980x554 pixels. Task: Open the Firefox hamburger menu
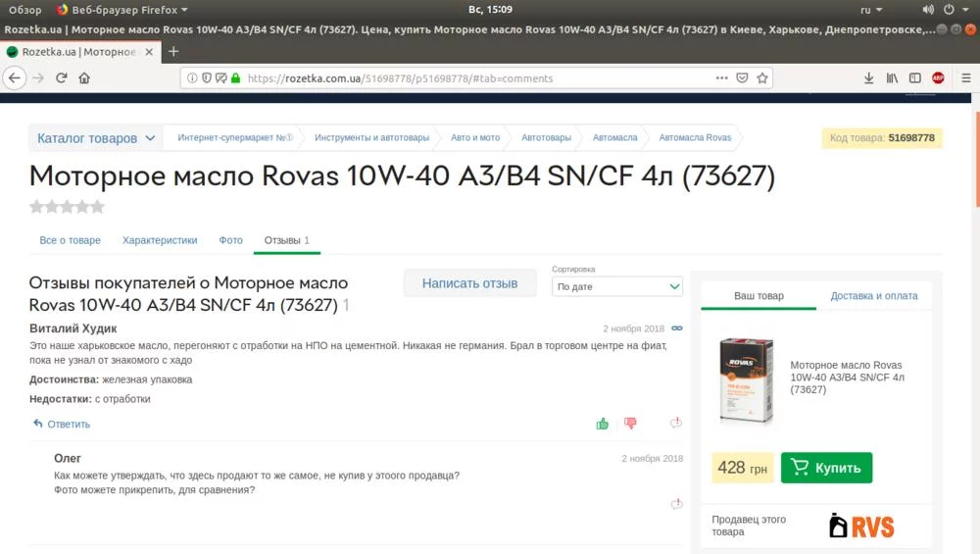click(x=966, y=78)
